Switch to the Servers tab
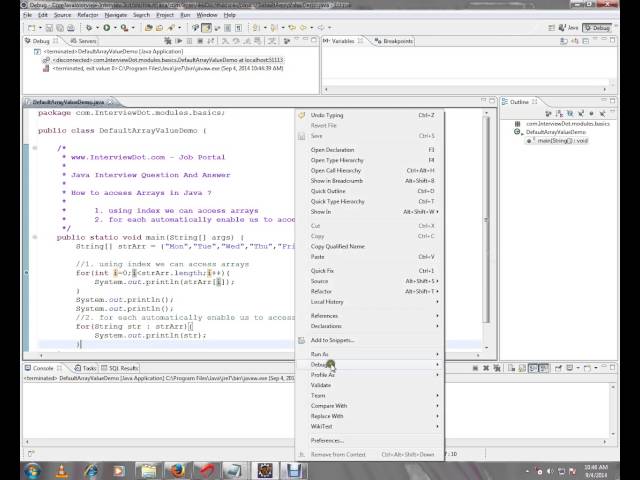This screenshot has height=480, width=640. point(83,41)
